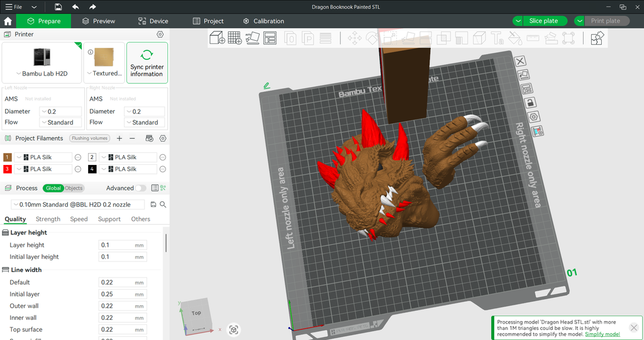The height and width of the screenshot is (340, 644).
Task: Click the Slice plate button
Action: coord(543,21)
